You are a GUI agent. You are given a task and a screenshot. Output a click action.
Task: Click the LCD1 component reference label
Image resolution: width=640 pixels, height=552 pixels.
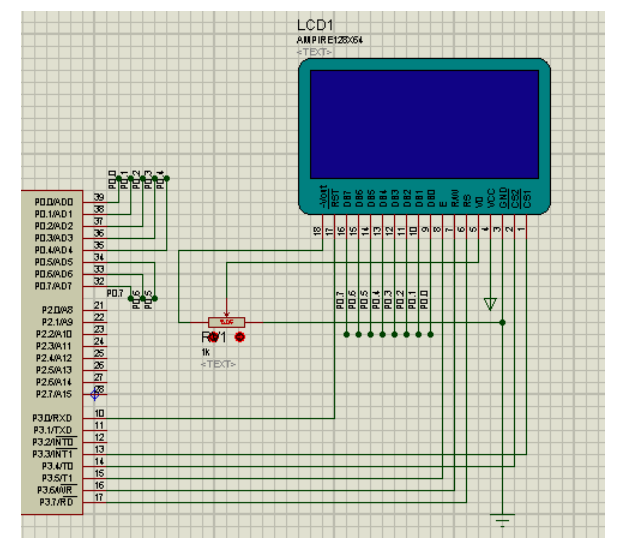tap(315, 25)
